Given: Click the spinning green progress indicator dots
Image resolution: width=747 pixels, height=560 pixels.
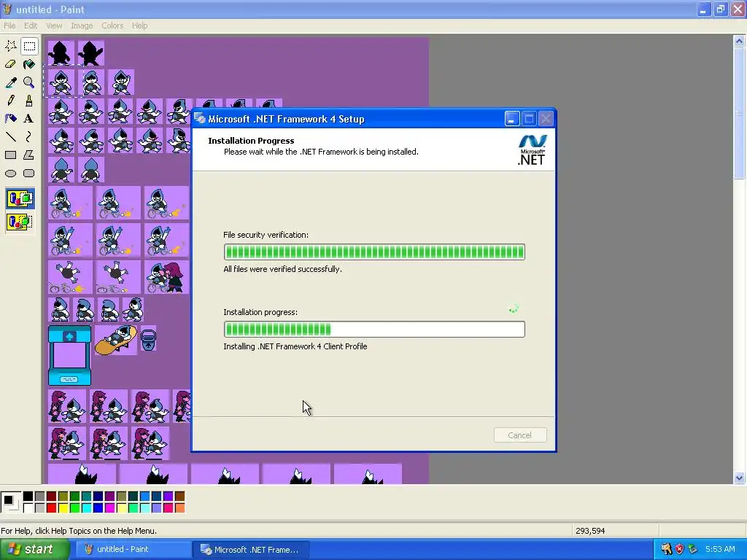Looking at the screenshot, I should pyautogui.click(x=514, y=309).
